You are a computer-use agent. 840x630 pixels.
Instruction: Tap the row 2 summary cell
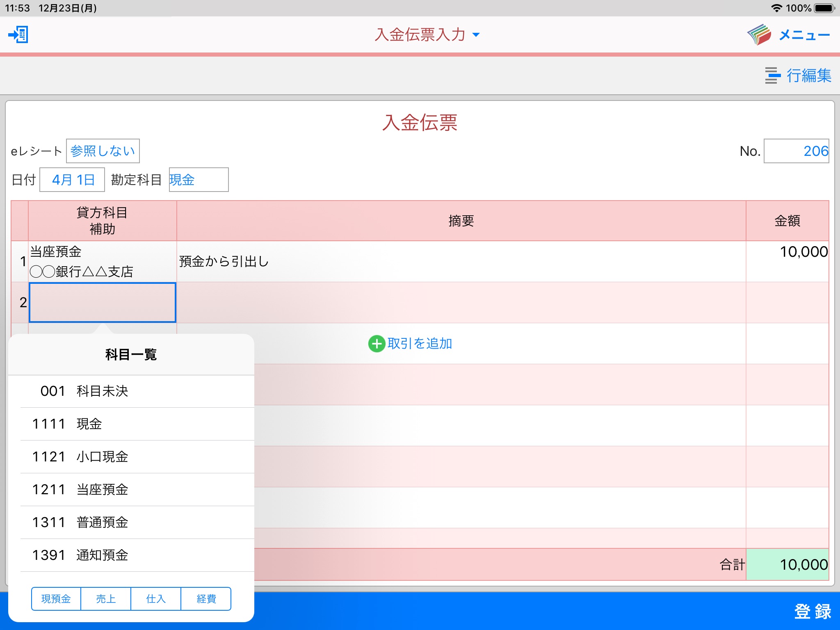point(461,302)
